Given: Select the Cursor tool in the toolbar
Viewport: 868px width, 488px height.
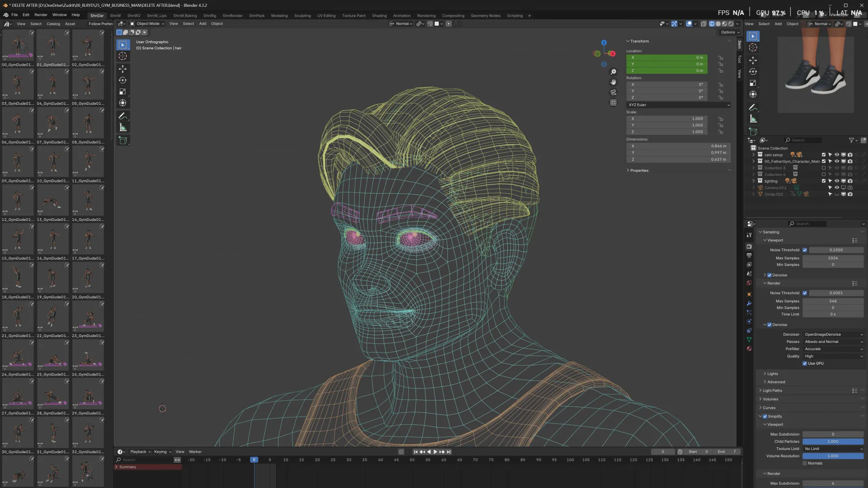Looking at the screenshot, I should point(123,56).
